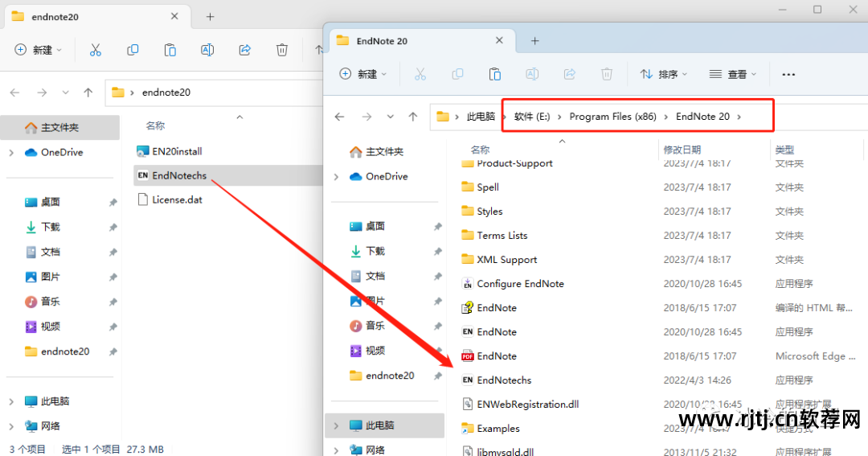
Task: Click Back arrow in EndNote 20 window
Action: tap(340, 117)
